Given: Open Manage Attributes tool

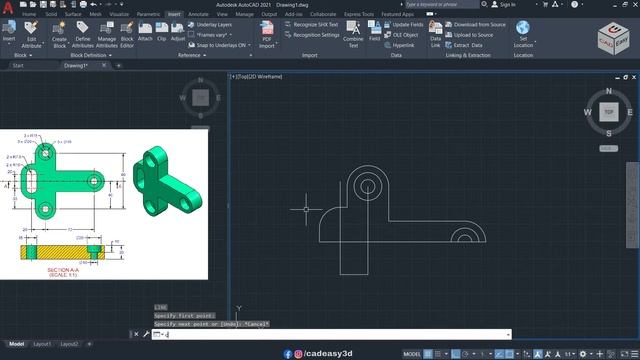Looking at the screenshot, I should click(x=107, y=34).
